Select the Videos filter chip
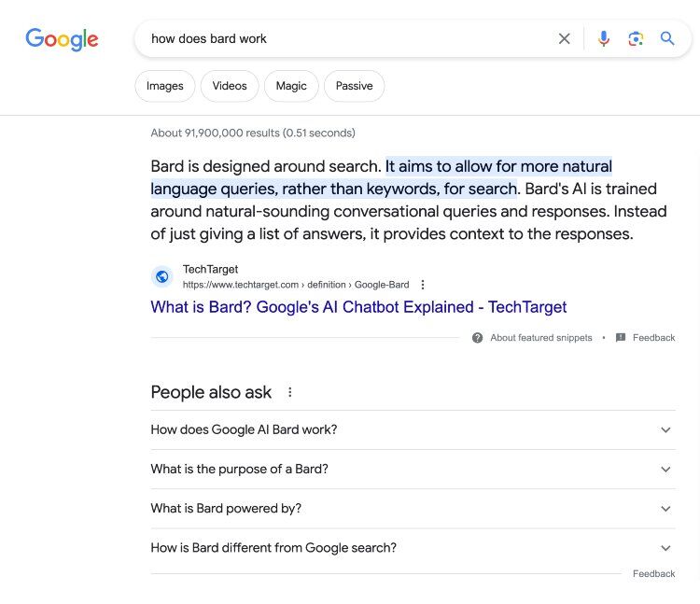This screenshot has height=604, width=700. tap(230, 86)
